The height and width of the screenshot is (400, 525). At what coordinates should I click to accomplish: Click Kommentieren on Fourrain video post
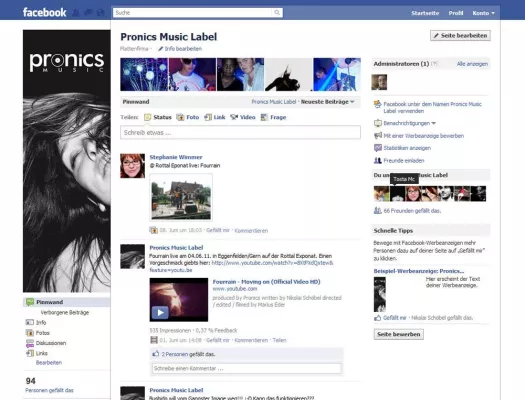(x=251, y=340)
